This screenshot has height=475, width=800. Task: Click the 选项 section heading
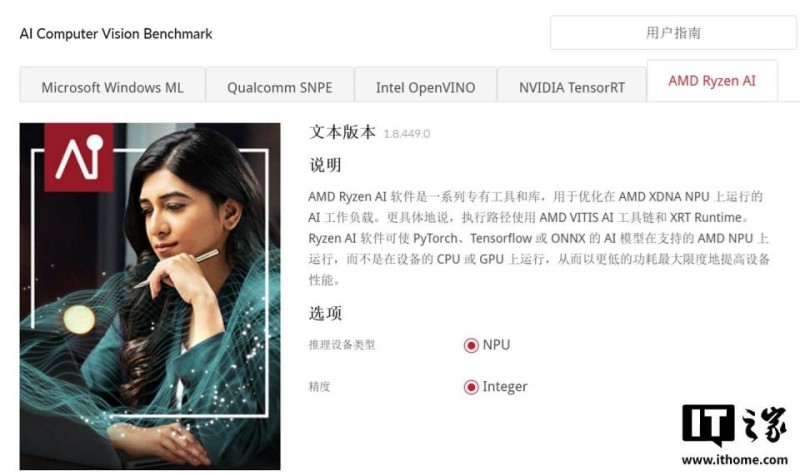(325, 313)
